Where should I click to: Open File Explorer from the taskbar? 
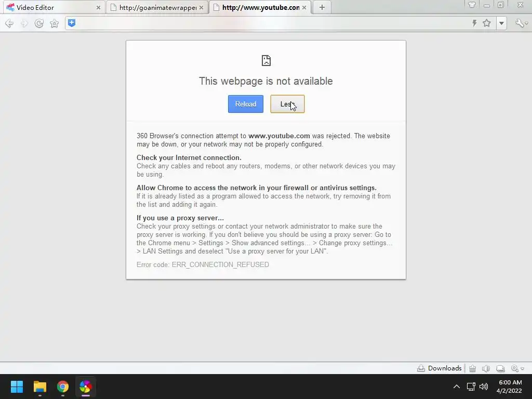(39, 387)
